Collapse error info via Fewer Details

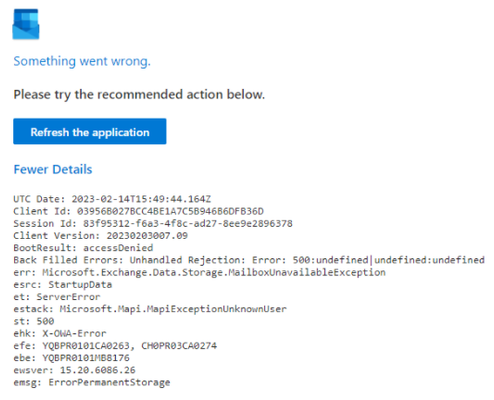coord(53,169)
